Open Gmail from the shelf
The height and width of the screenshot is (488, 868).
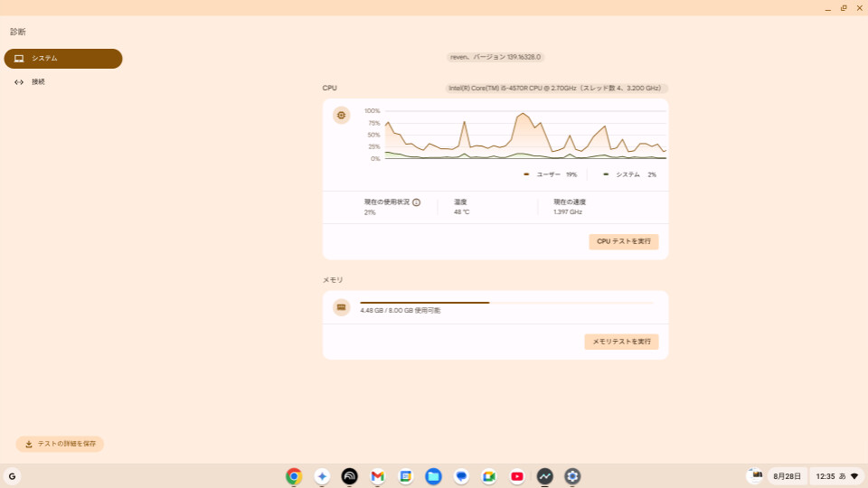(x=378, y=476)
